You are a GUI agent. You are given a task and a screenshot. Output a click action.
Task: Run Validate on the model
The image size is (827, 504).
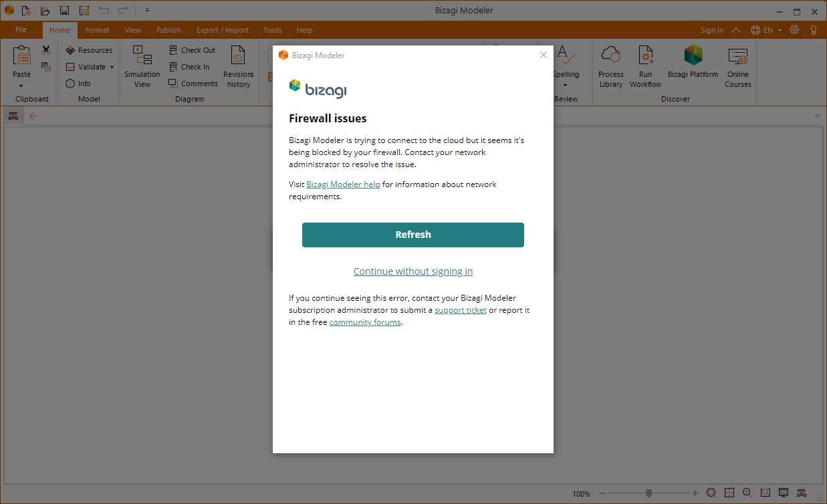[x=86, y=67]
